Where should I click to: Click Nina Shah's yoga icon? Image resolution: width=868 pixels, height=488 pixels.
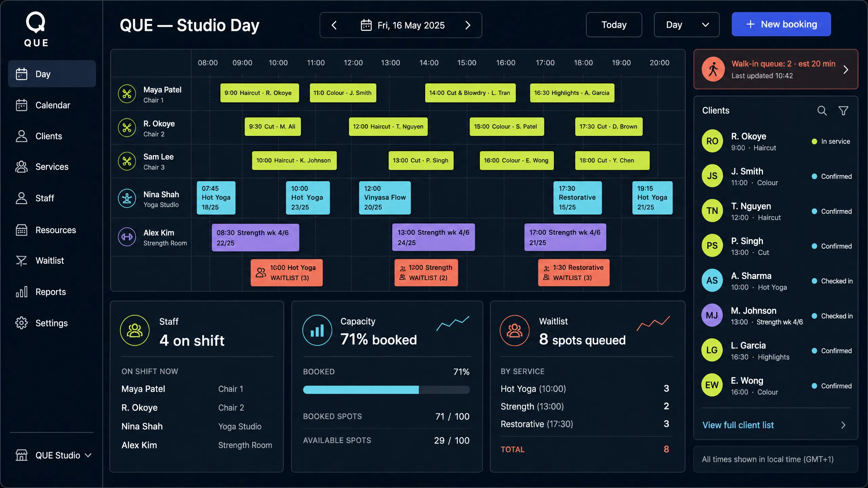[127, 198]
